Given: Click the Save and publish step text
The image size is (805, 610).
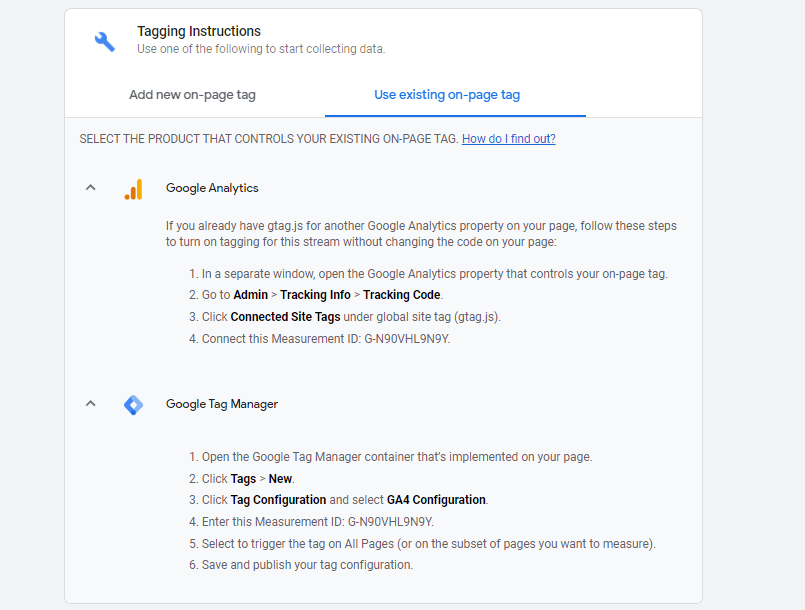Looking at the screenshot, I should coord(307,565).
